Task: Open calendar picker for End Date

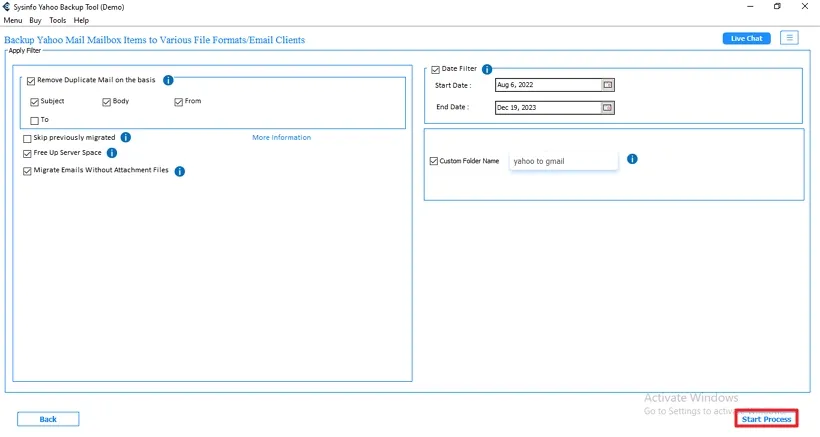Action: (607, 108)
